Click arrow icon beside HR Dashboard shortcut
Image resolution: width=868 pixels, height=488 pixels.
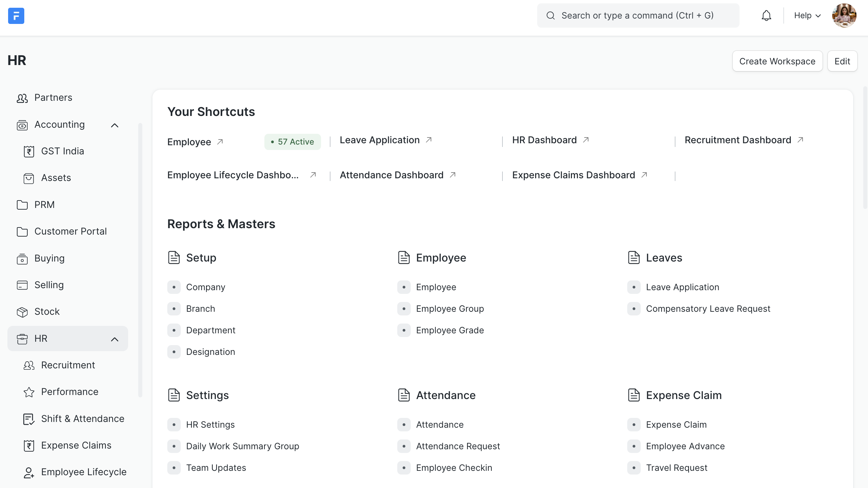(x=586, y=140)
